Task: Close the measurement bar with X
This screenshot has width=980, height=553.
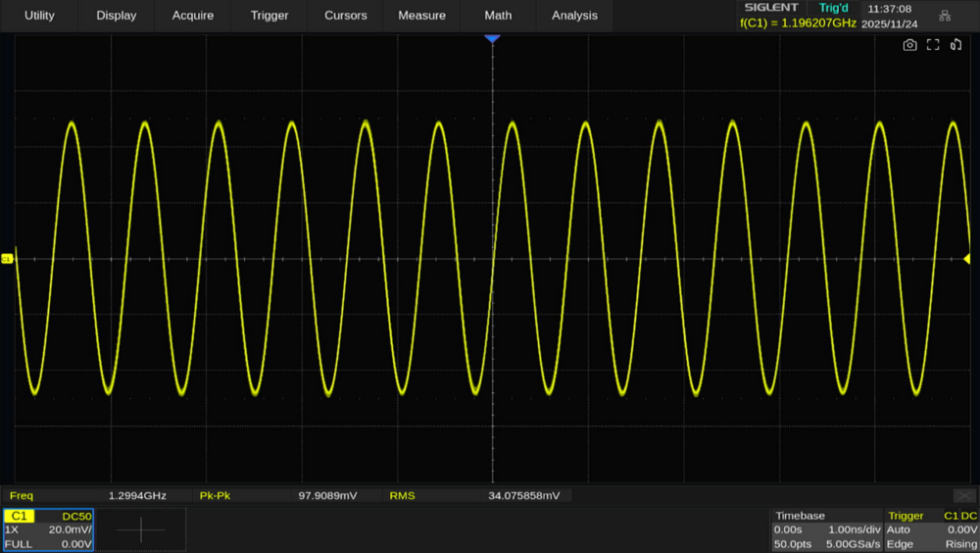Action: [x=964, y=496]
